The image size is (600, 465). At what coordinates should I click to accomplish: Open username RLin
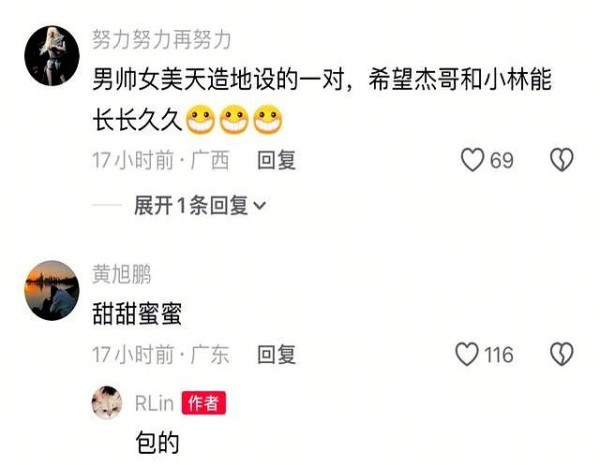pos(155,403)
